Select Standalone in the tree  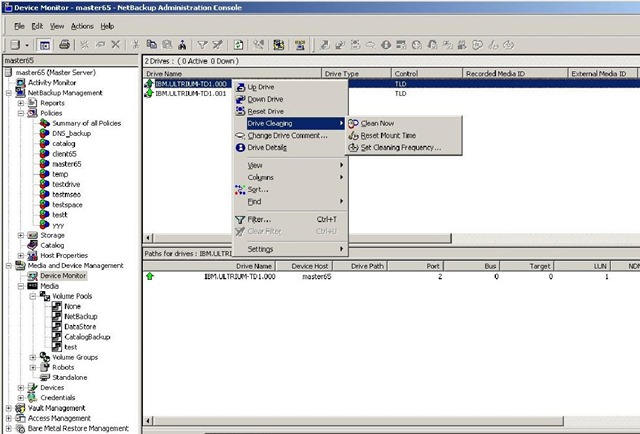tap(70, 378)
